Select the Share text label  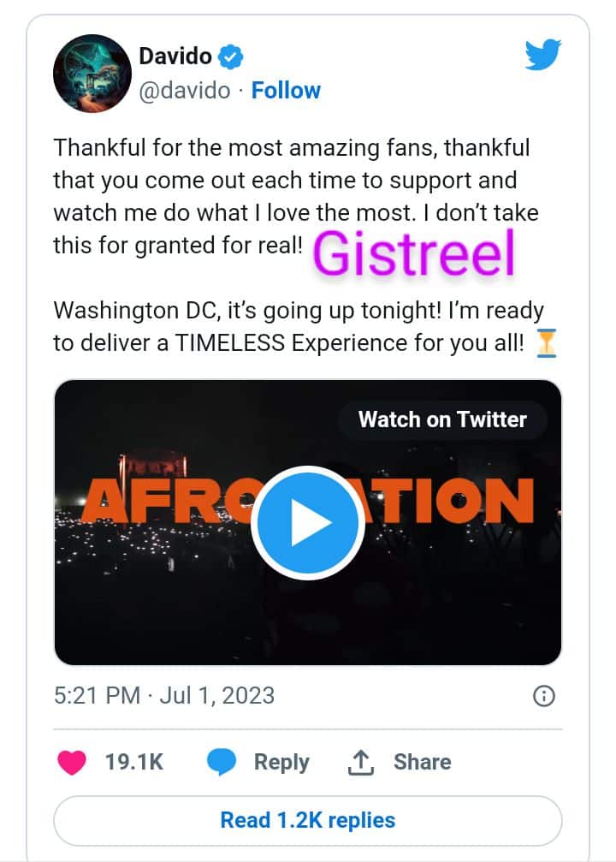click(x=422, y=762)
